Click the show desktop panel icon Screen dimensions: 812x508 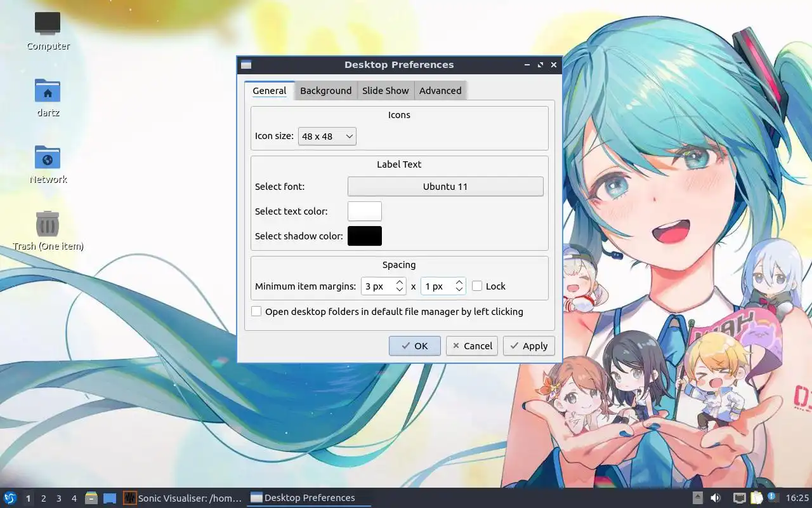click(110, 498)
